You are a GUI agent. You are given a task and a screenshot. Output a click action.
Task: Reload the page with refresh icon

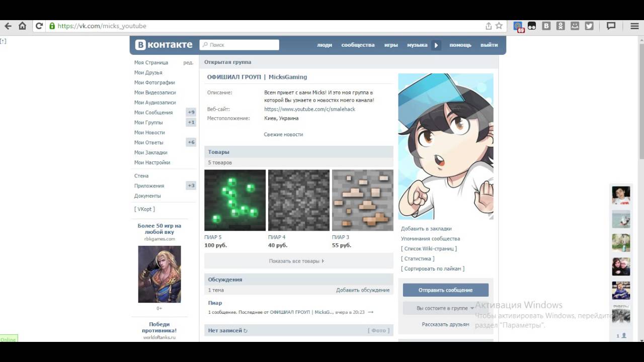[39, 26]
